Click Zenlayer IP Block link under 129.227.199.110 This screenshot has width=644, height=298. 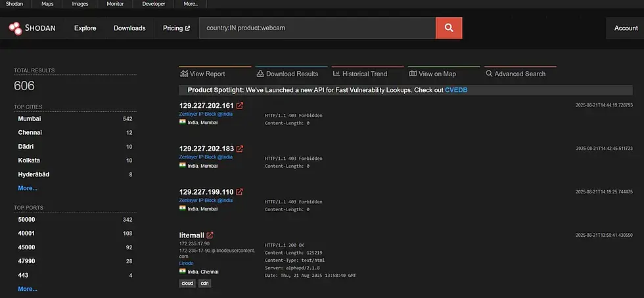[x=206, y=200]
